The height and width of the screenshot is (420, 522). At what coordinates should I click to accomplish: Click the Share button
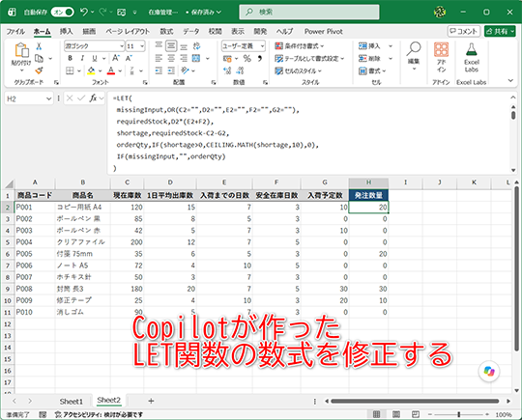[x=500, y=31]
